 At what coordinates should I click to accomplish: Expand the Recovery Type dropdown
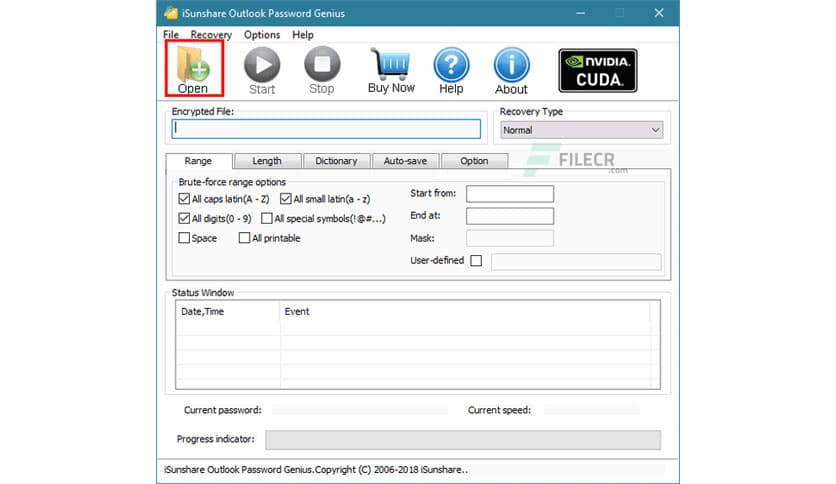[x=582, y=130]
